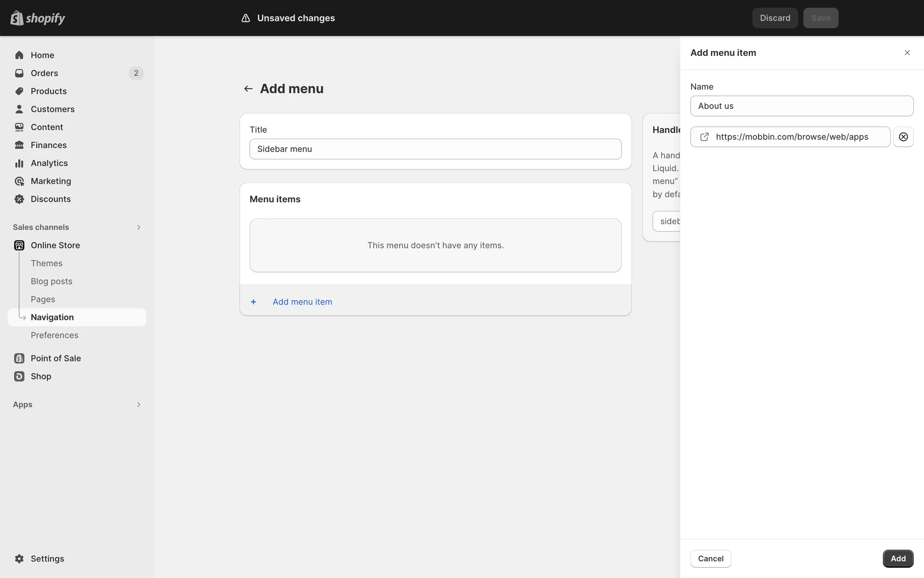The width and height of the screenshot is (924, 578).
Task: Expand the Apps section chevron
Action: pyautogui.click(x=139, y=405)
